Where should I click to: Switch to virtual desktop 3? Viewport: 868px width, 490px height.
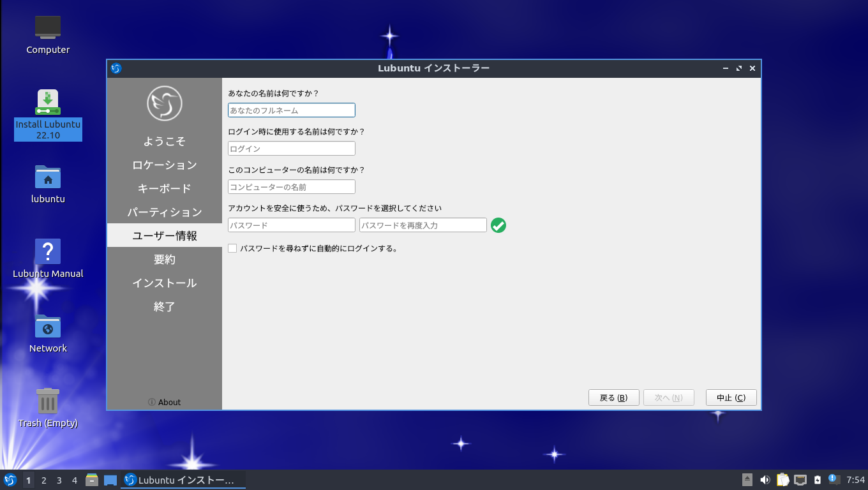point(59,480)
